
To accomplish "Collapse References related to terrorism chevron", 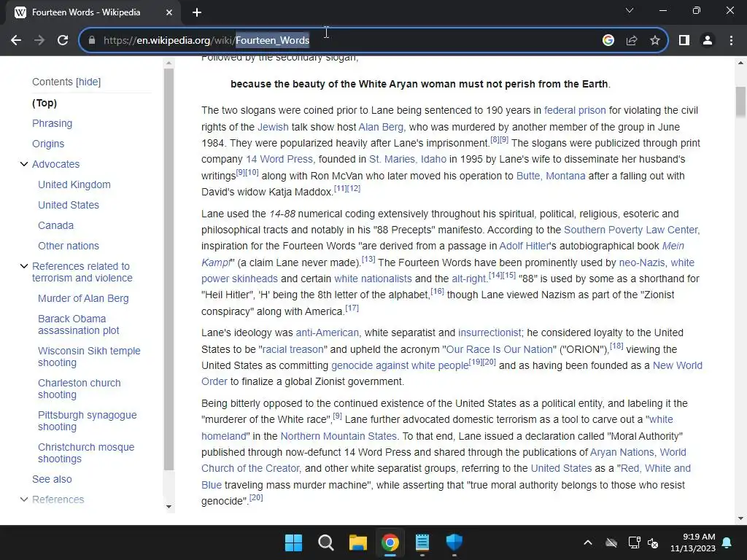I will 24,266.
